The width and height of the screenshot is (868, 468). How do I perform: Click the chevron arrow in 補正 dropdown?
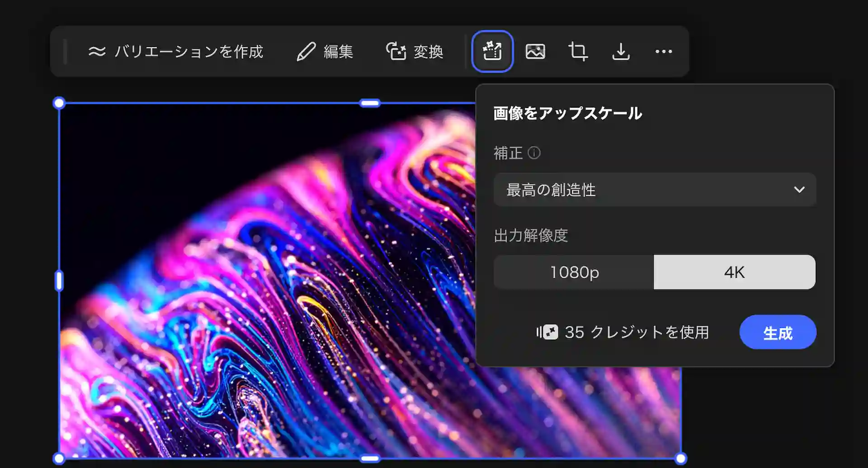tap(799, 190)
